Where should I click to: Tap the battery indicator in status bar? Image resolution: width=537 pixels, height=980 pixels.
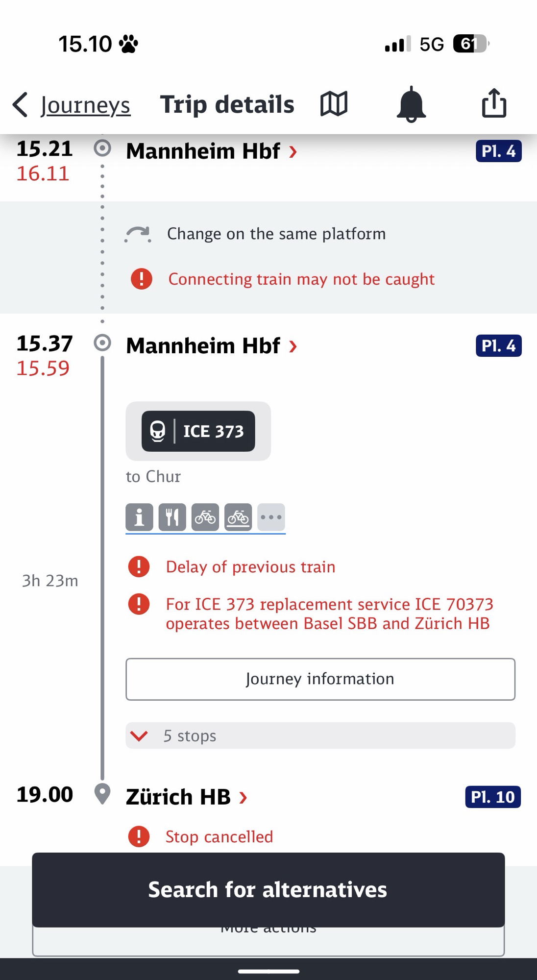click(x=470, y=44)
